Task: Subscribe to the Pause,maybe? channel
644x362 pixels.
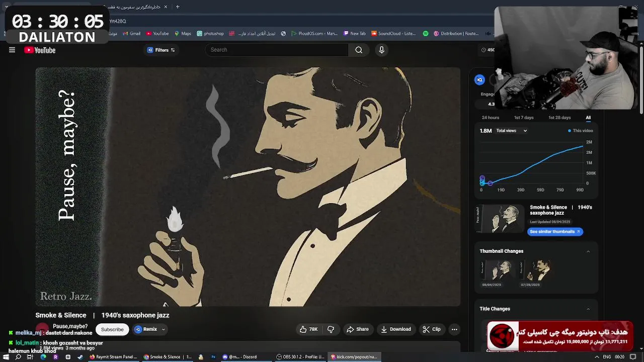Action: coord(112,329)
